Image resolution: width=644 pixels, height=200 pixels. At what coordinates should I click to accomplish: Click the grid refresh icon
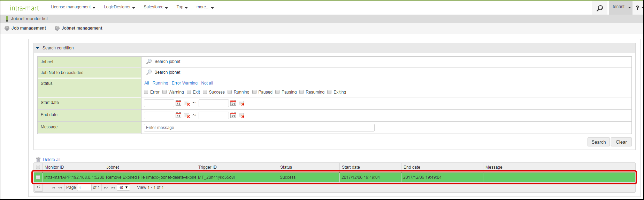[38, 187]
